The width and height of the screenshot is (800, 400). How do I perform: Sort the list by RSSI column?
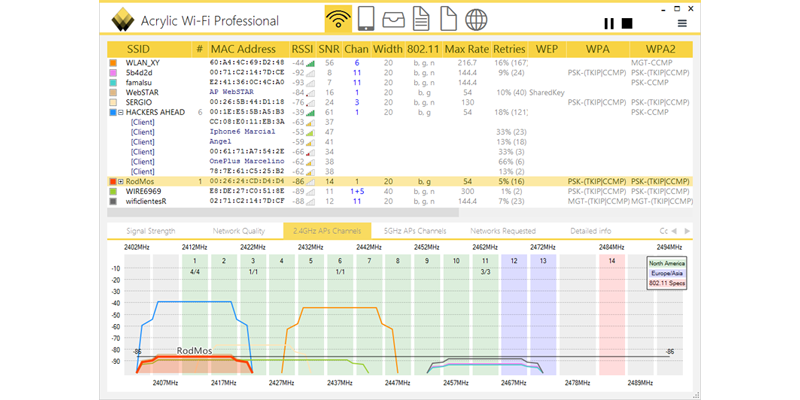[302, 48]
